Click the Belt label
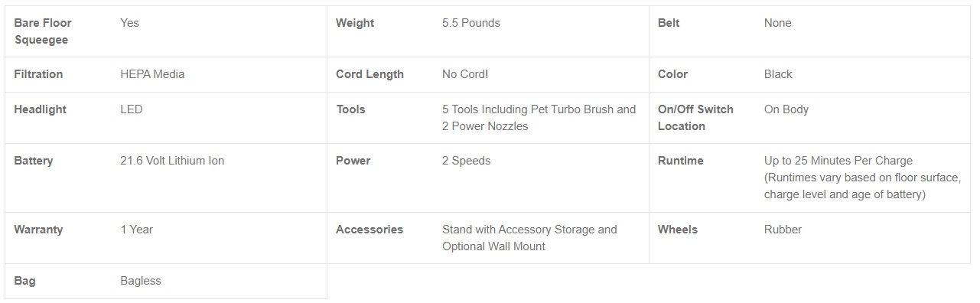Screen dimensions: 980x303 click(669, 23)
